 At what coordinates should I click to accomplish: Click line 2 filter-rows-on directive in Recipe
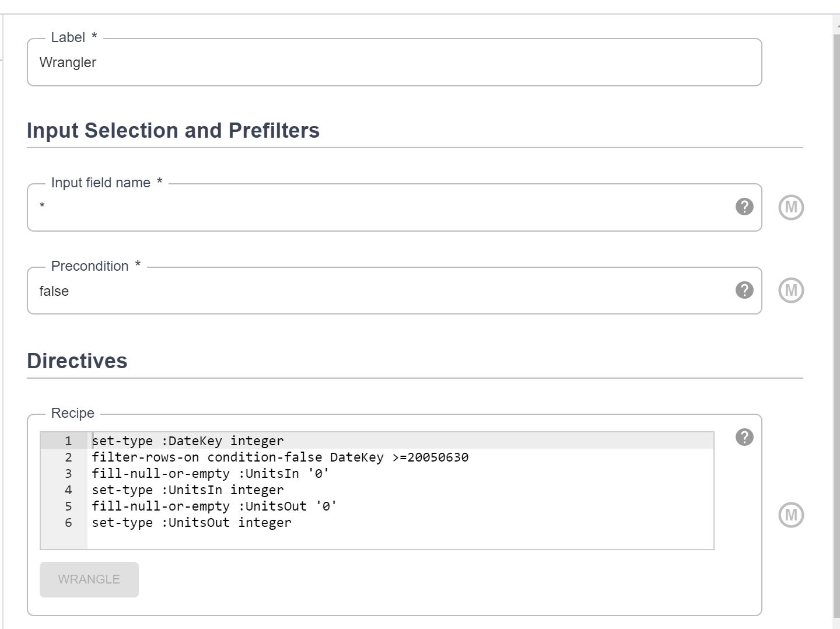click(x=280, y=457)
